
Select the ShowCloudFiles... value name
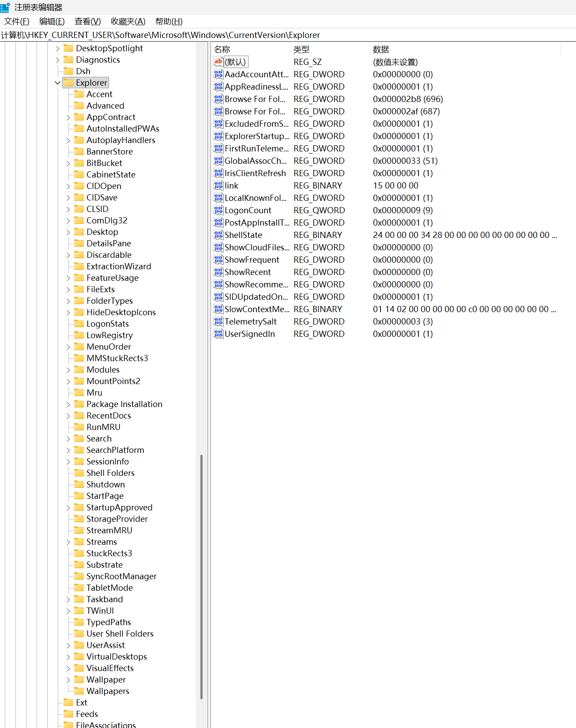click(257, 247)
